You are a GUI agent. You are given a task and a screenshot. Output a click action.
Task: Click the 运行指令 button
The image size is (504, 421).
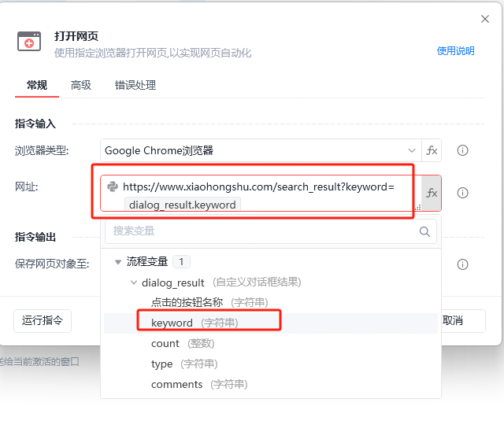pyautogui.click(x=43, y=320)
